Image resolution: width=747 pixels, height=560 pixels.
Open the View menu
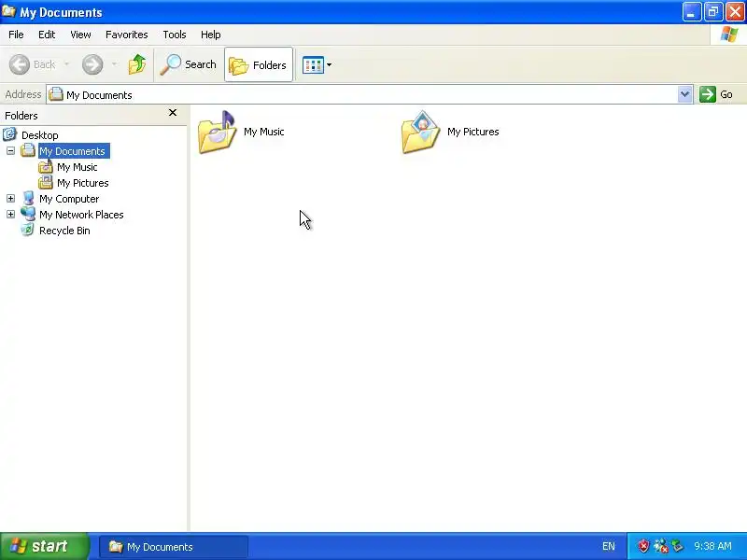pos(80,35)
